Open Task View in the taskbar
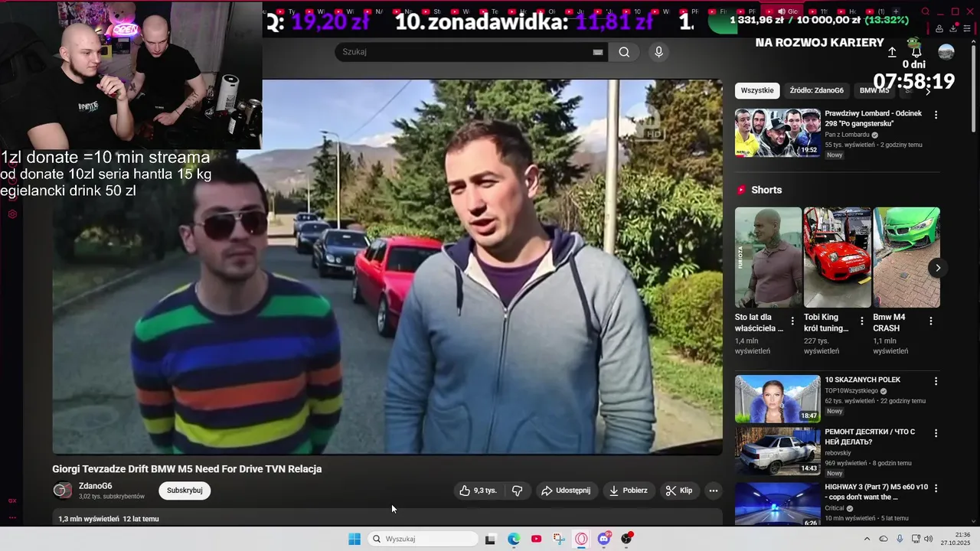Viewport: 980px width, 551px height. (x=490, y=539)
